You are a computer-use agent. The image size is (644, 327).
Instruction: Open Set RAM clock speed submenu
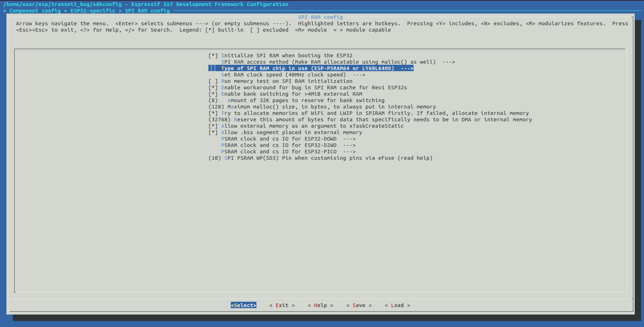[x=293, y=75]
